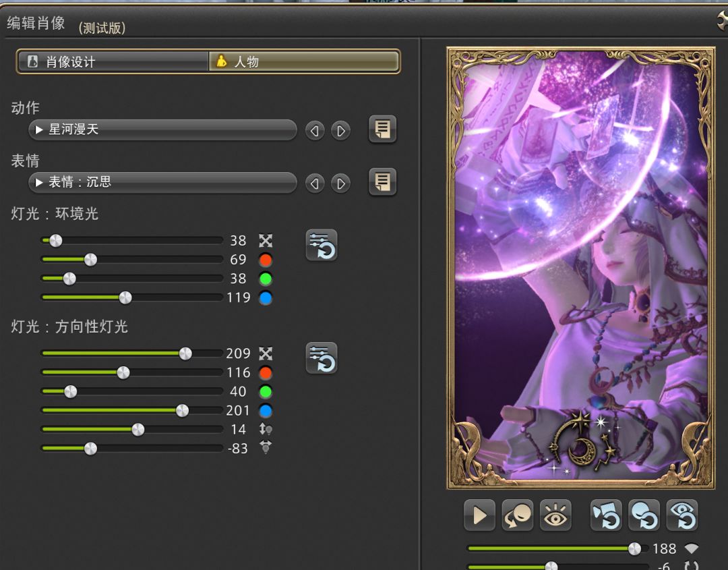Reset the 环境光 ambient light settings

pos(322,246)
